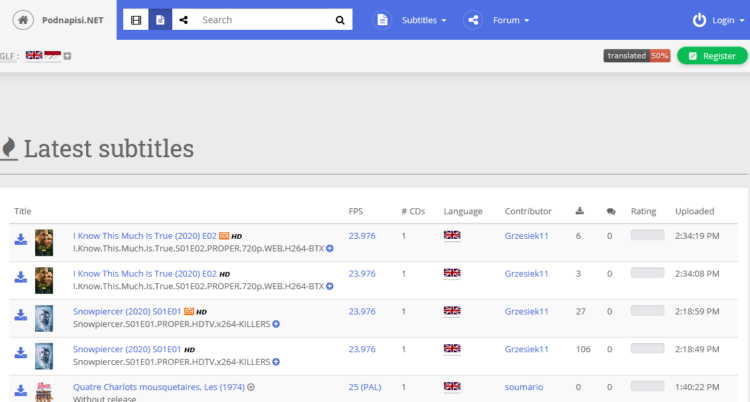Click soumario contributor link

[524, 387]
